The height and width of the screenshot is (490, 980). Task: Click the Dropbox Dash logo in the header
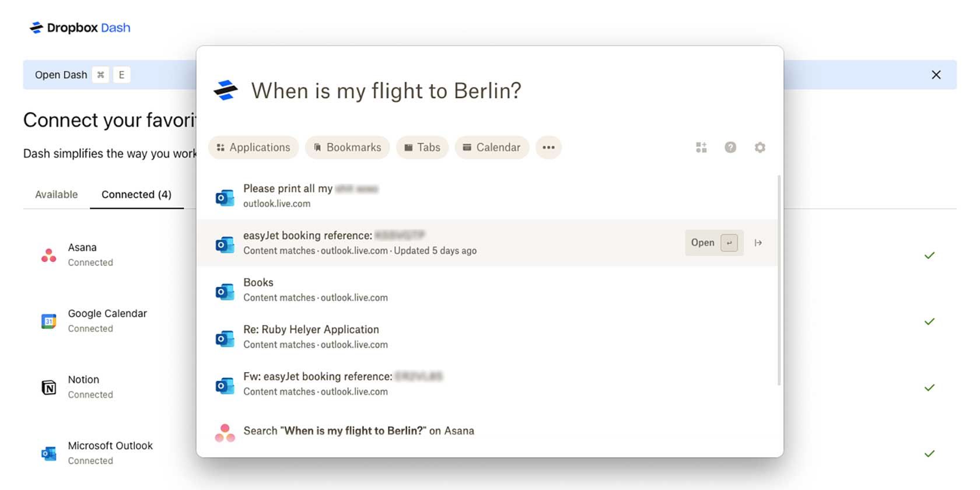[x=80, y=27]
